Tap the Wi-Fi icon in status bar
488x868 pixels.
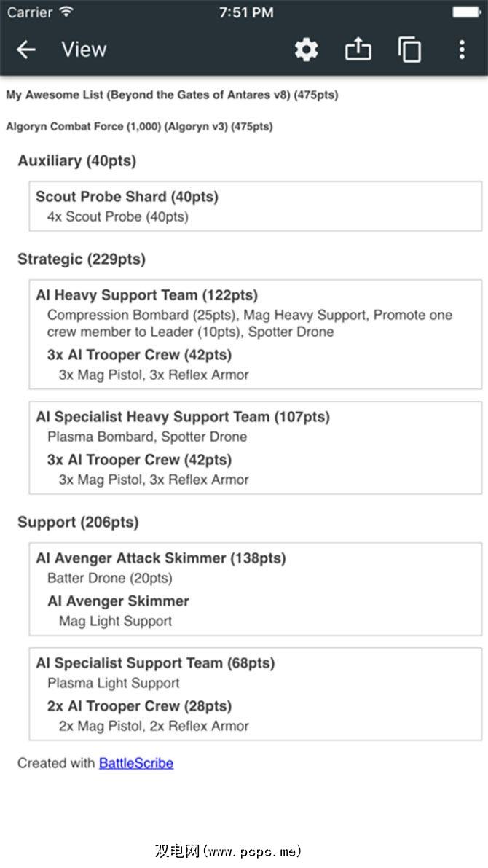[66, 12]
